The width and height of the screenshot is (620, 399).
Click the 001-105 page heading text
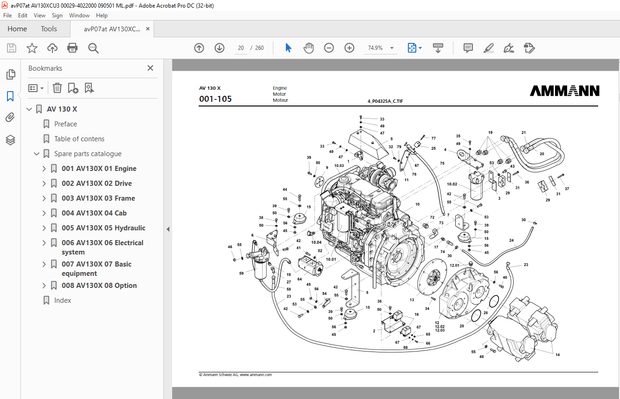(215, 99)
